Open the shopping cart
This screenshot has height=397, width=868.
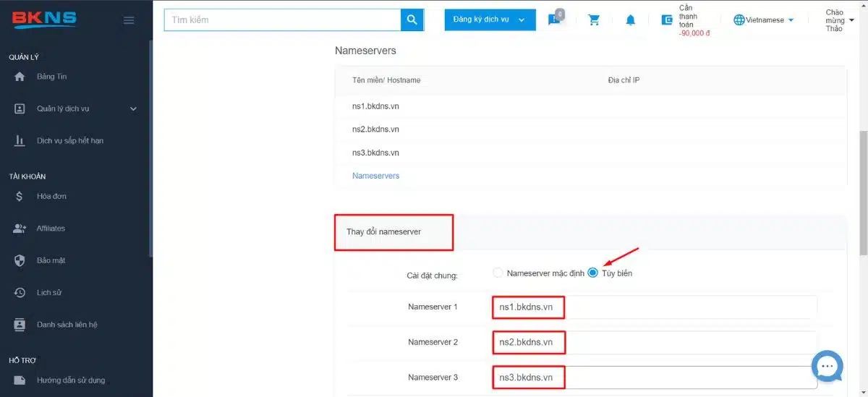595,20
